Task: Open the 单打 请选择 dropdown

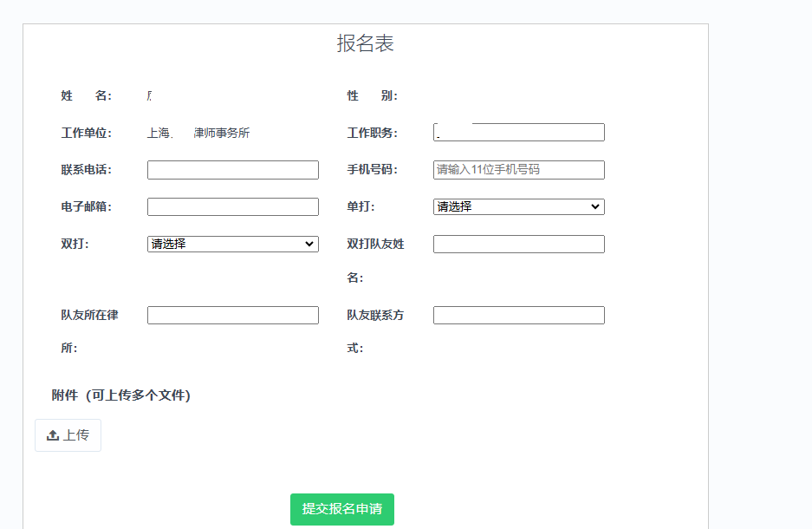Action: (518, 207)
